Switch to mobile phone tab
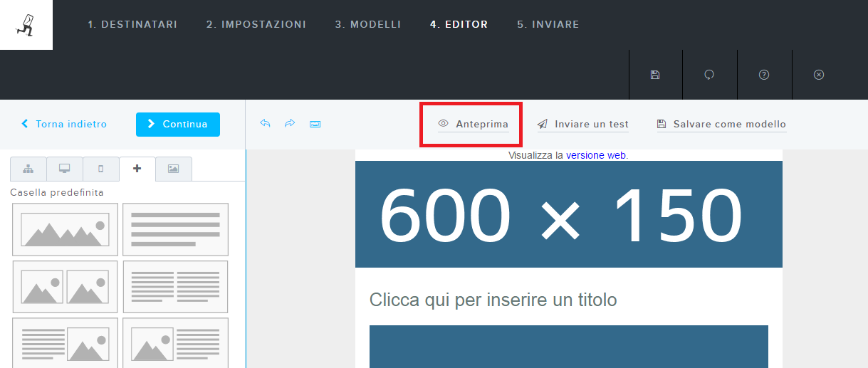Image resolution: width=868 pixels, height=368 pixels. coord(100,169)
